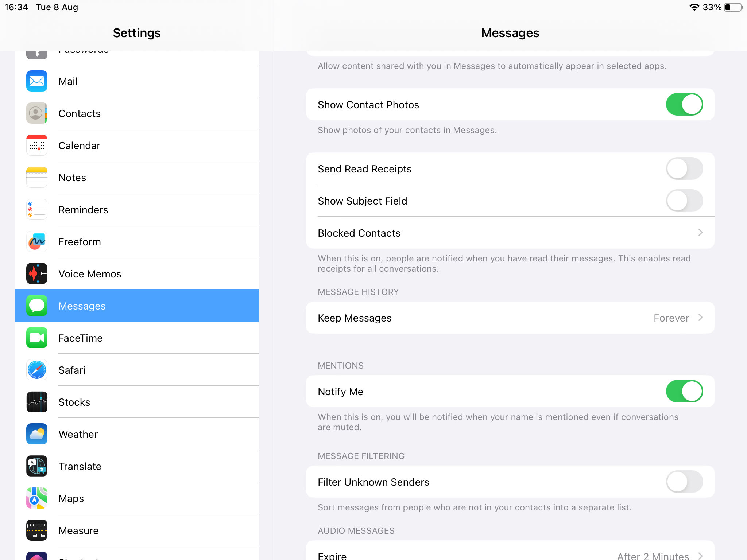Disable Show Contact Photos
Viewport: 747px width, 560px height.
tap(684, 104)
